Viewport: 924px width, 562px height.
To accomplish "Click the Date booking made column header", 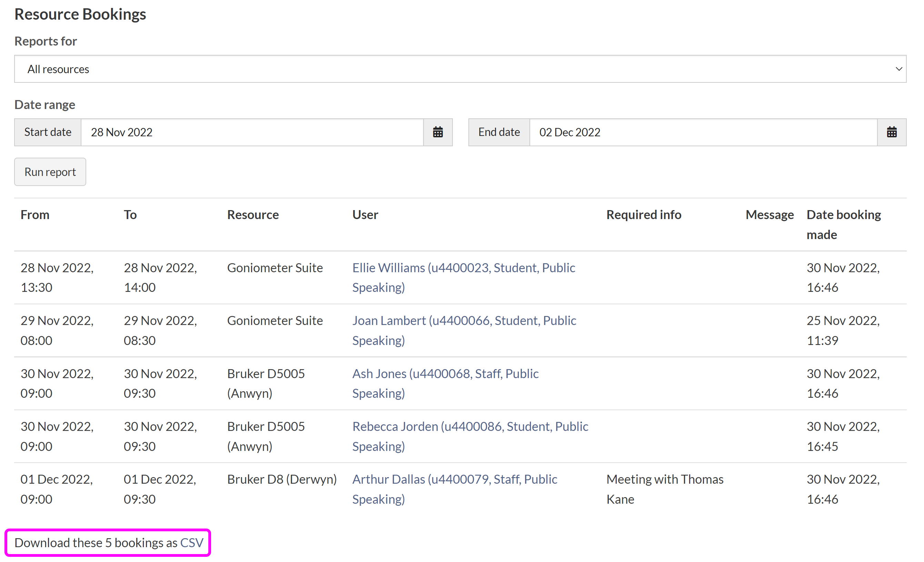I will point(843,224).
